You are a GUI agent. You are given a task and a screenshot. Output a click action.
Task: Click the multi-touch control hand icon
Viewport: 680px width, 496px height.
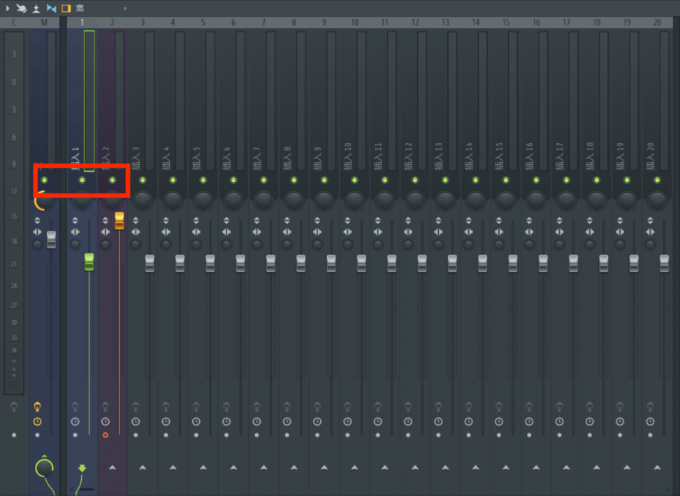coord(21,8)
